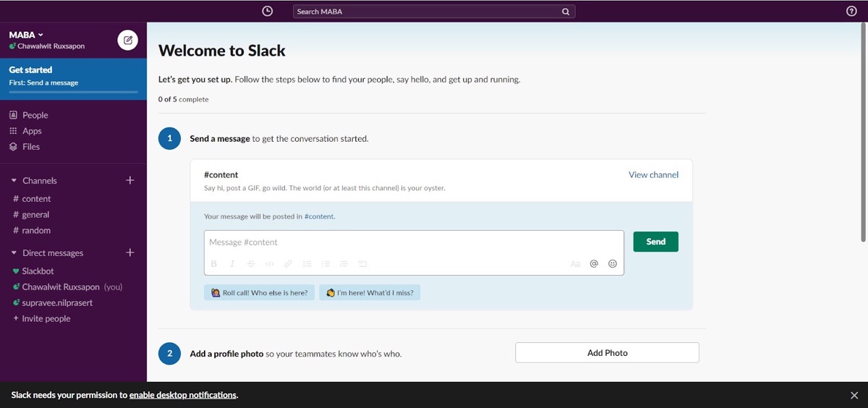Compose a new message
The image size is (868, 408).
pyautogui.click(x=128, y=41)
